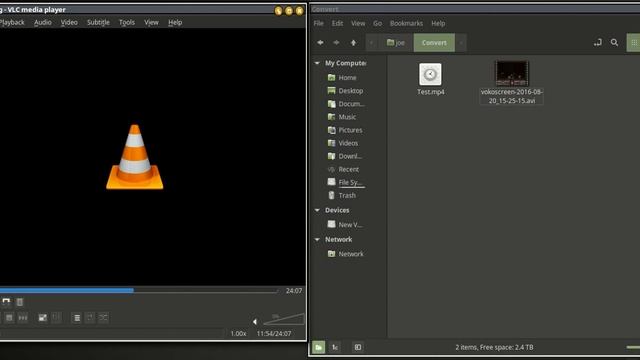Click the path bar right scroll arrow
This screenshot has width=640, height=360.
coord(461,43)
